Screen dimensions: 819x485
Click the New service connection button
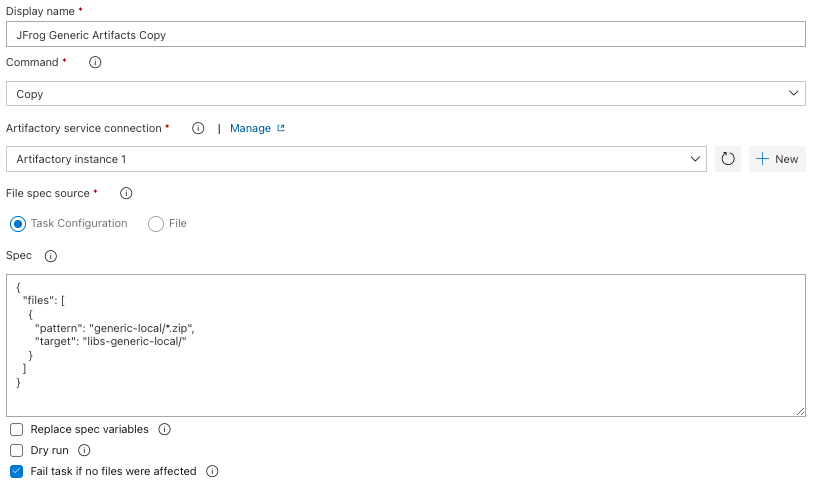click(777, 159)
